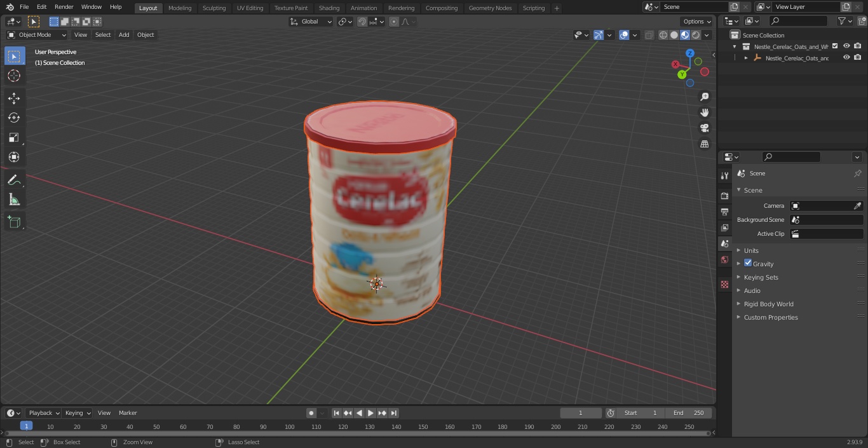Open the Tool properties tab
The height and width of the screenshot is (448, 868).
coord(724,175)
